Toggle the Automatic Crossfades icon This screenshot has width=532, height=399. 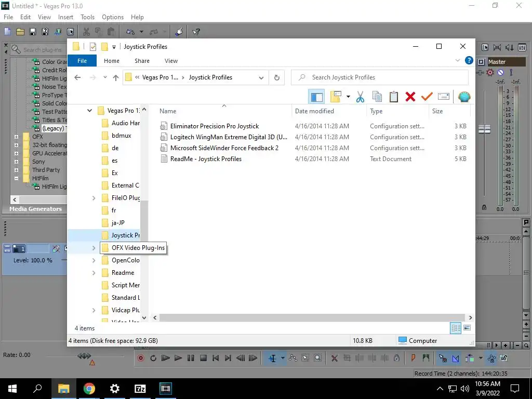456,358
